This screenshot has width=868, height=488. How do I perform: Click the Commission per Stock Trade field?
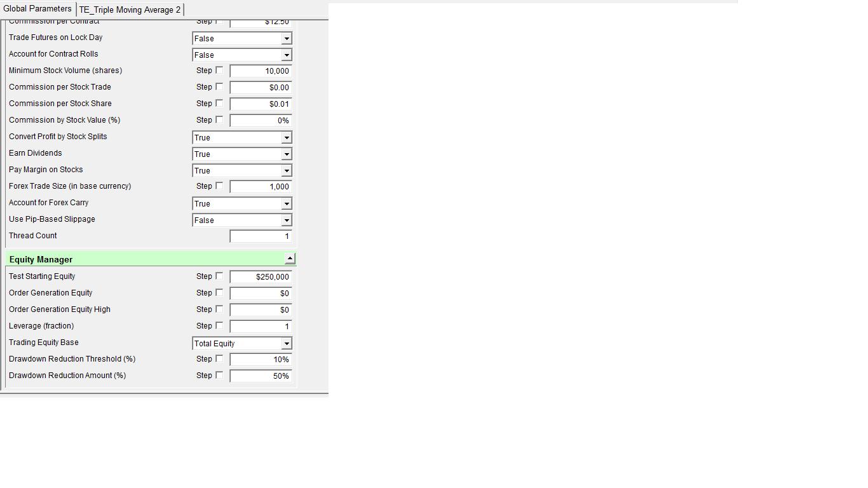click(261, 88)
